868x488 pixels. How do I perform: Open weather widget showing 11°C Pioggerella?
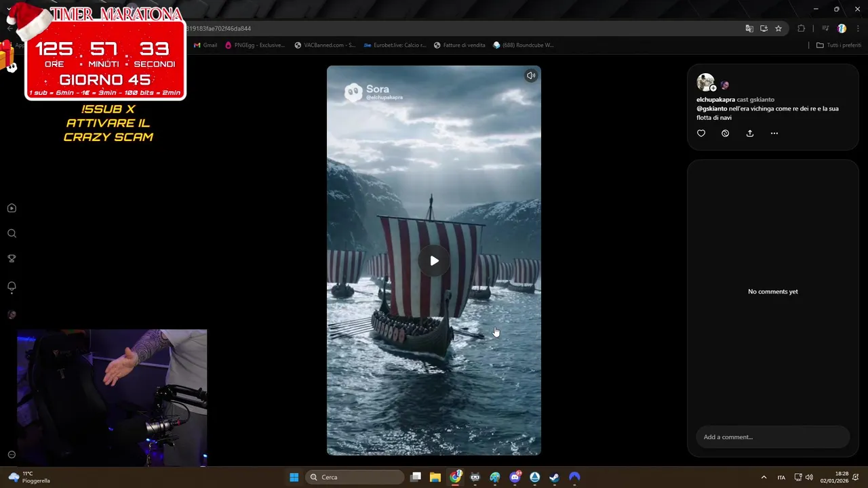point(30,477)
